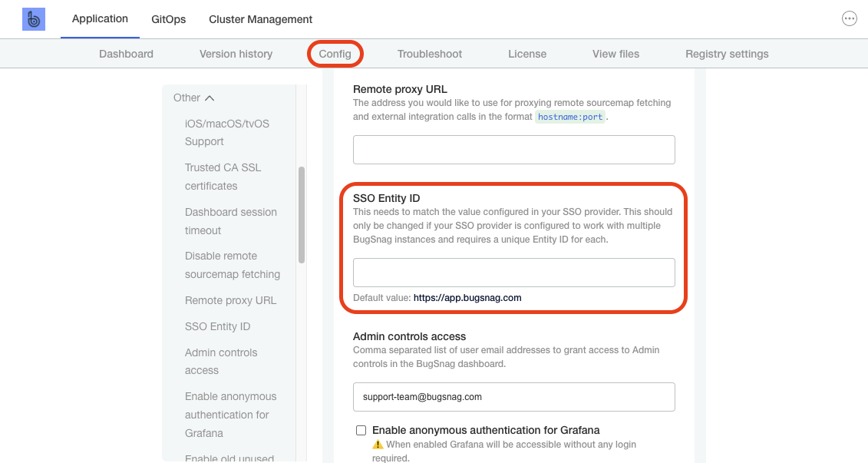Jump to Enable anonymous authentication for Grafana

(230, 415)
